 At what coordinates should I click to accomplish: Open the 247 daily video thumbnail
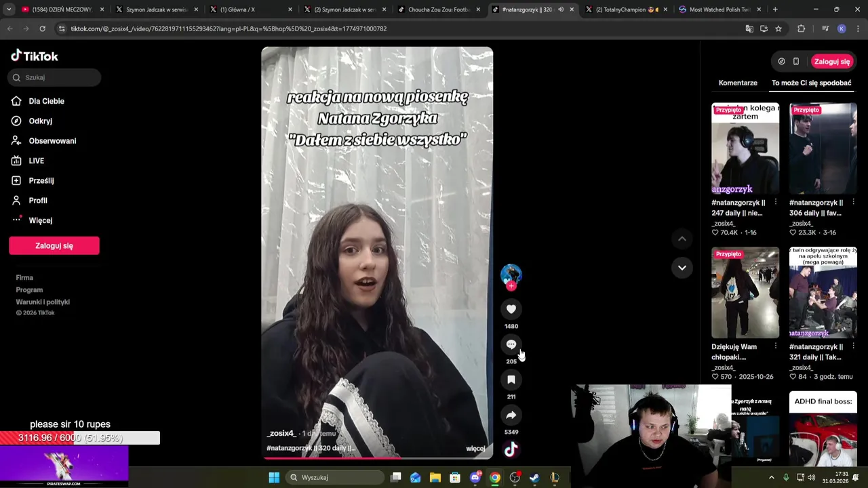click(745, 148)
